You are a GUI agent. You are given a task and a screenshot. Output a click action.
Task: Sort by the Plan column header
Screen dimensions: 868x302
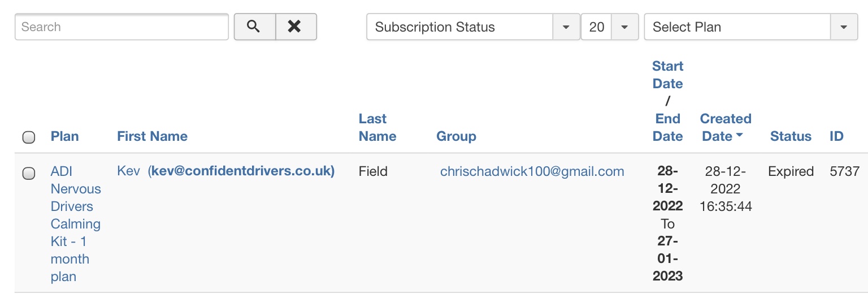pyautogui.click(x=65, y=136)
